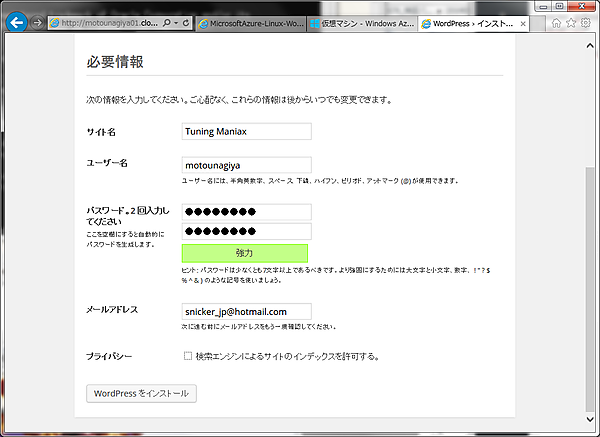Click the browser back arrow button

pyautogui.click(x=16, y=22)
